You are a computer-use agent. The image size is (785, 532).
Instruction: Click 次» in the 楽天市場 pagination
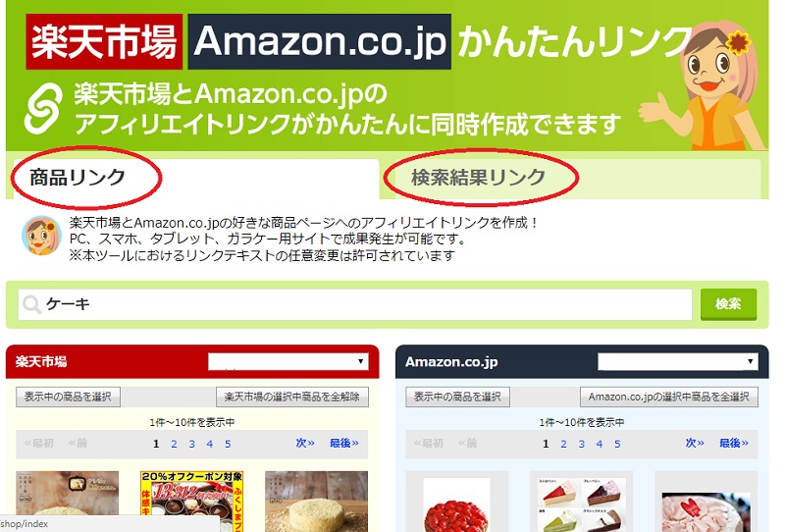click(x=305, y=444)
